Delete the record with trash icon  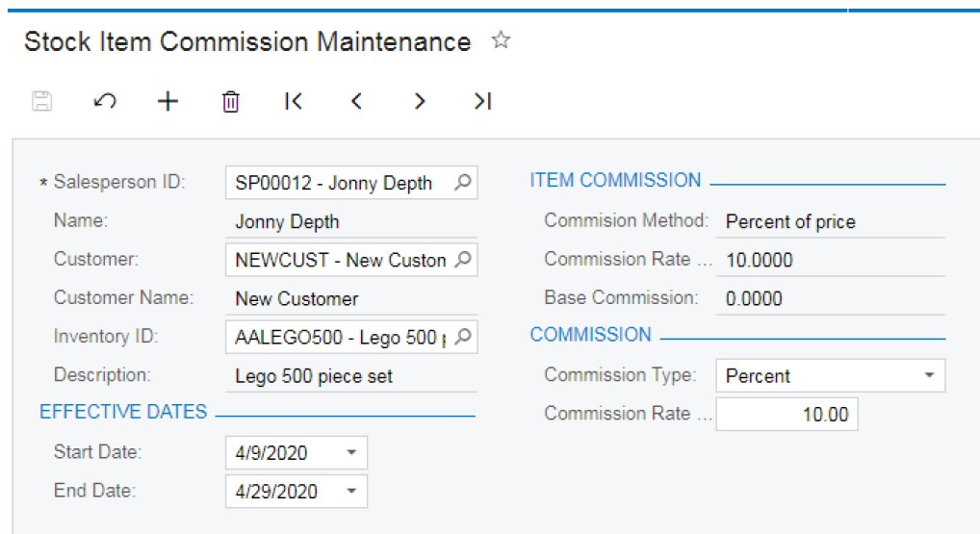231,101
